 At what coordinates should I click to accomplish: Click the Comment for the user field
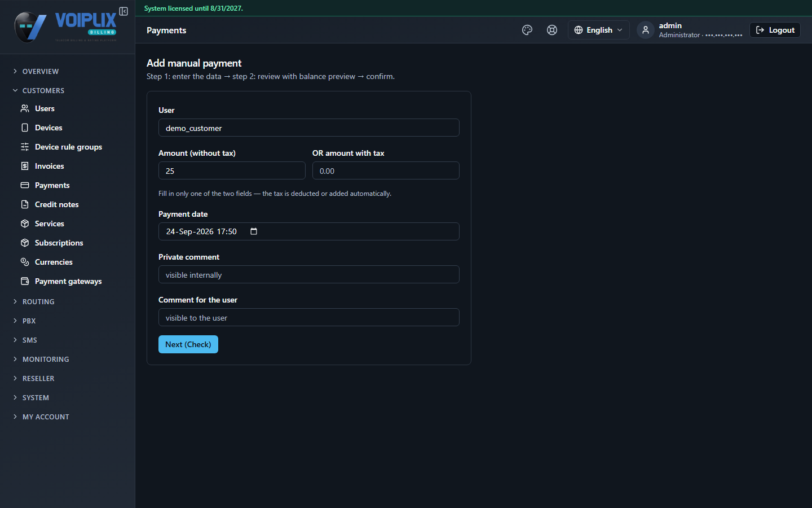pos(309,317)
